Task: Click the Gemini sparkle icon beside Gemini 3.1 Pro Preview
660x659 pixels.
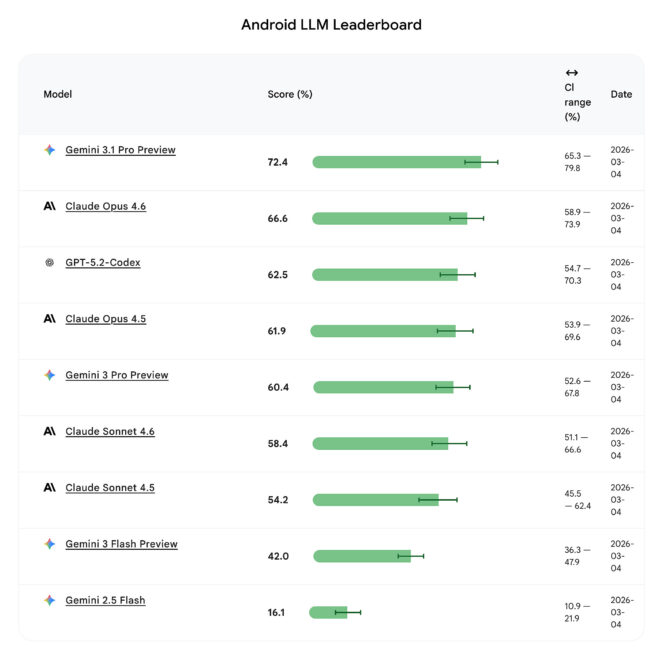Action: pyautogui.click(x=49, y=150)
